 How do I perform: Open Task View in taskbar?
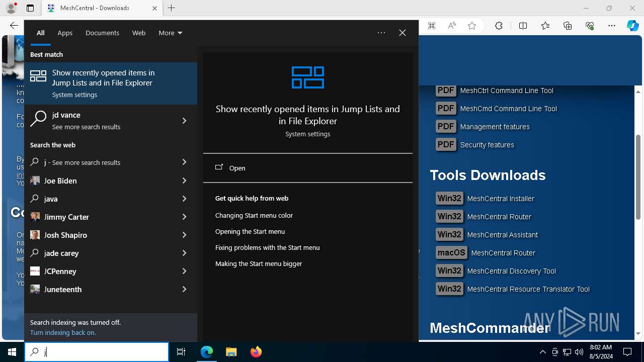181,352
